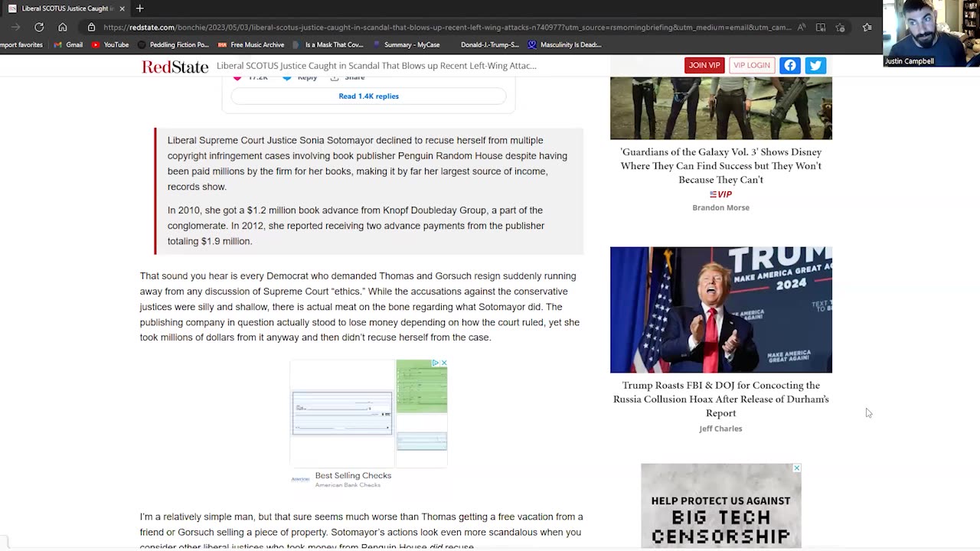Open the Import favorites bookmark
This screenshot has height=551, width=980.
tap(21, 44)
